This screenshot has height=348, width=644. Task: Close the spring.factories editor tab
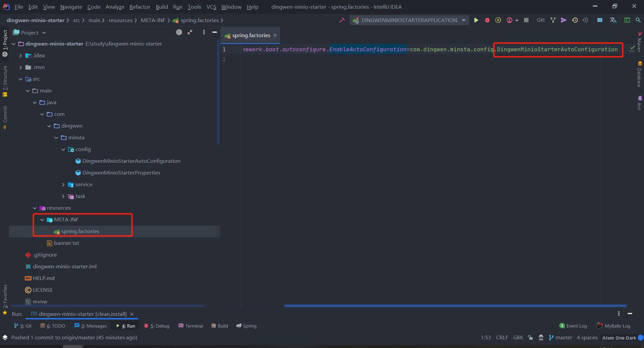point(275,35)
